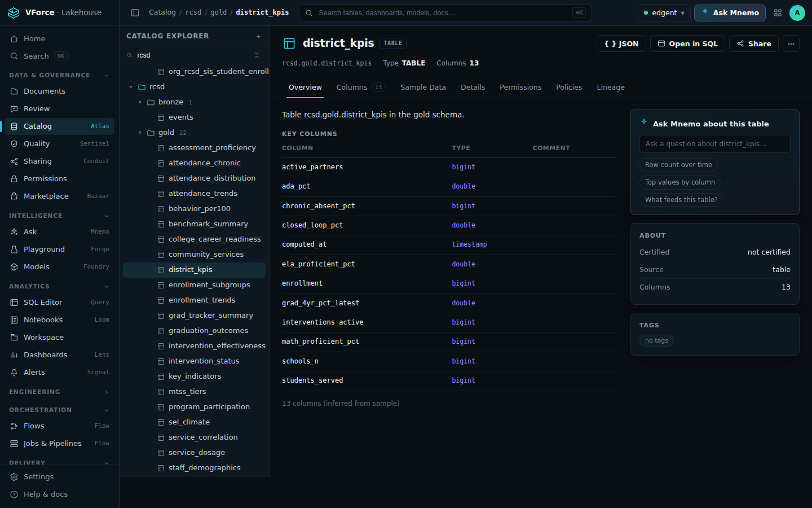The width and height of the screenshot is (812, 508).
Task: Open Search in sidebar
Action: coord(60,56)
